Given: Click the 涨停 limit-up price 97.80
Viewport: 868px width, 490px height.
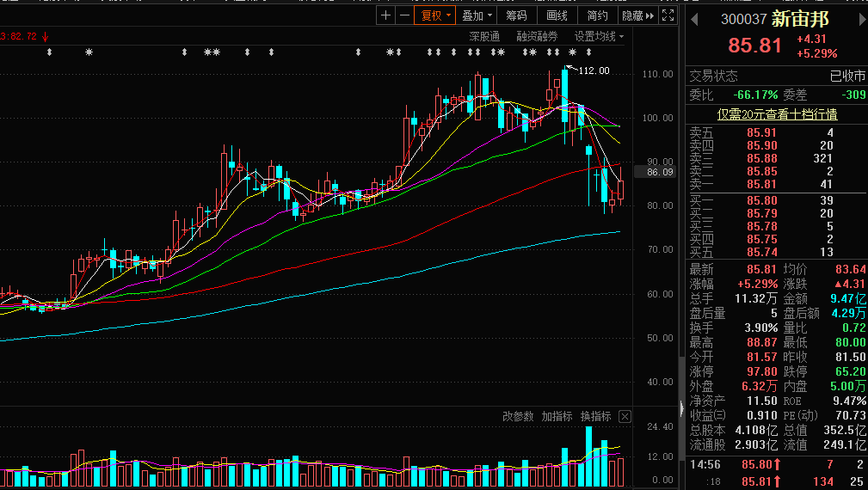Looking at the screenshot, I should (762, 371).
